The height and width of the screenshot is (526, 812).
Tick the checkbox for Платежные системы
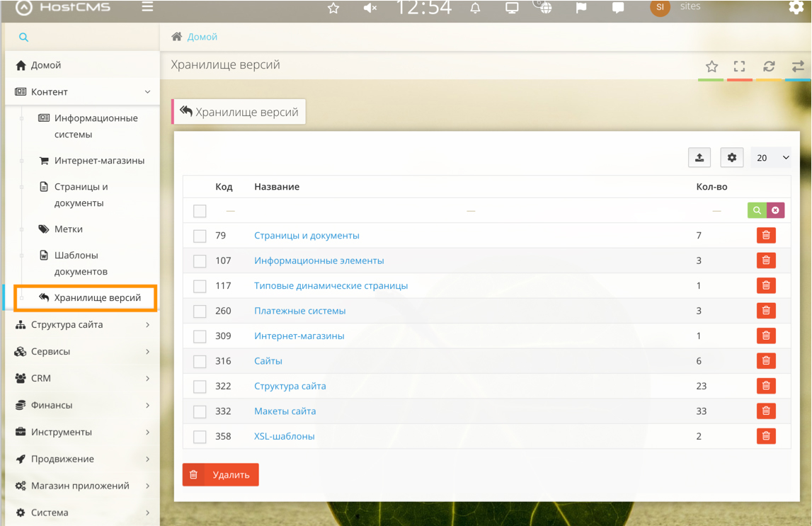(200, 311)
